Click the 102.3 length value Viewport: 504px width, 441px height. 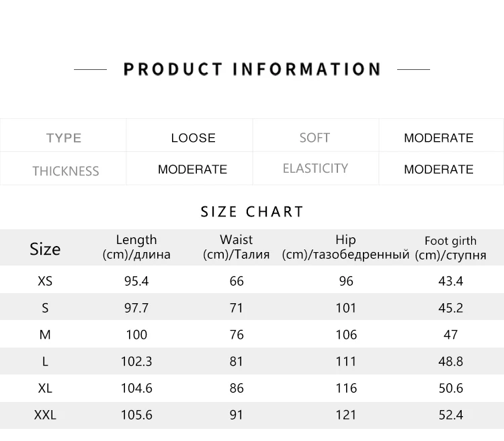click(136, 362)
